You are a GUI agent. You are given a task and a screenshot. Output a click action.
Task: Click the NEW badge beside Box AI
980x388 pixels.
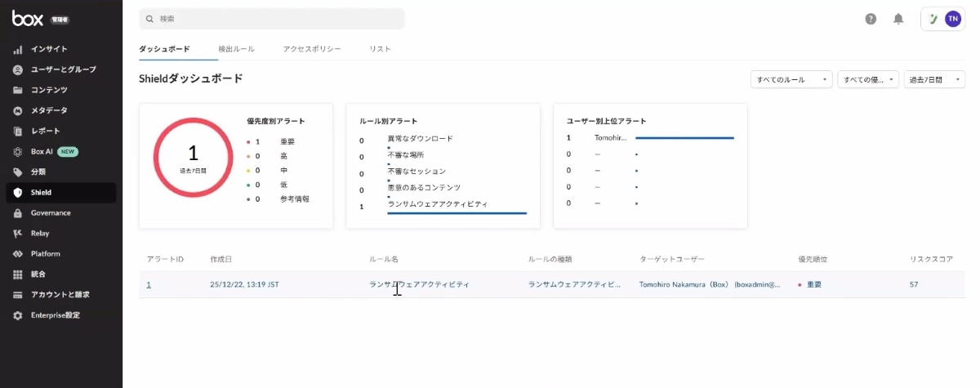[x=68, y=151]
